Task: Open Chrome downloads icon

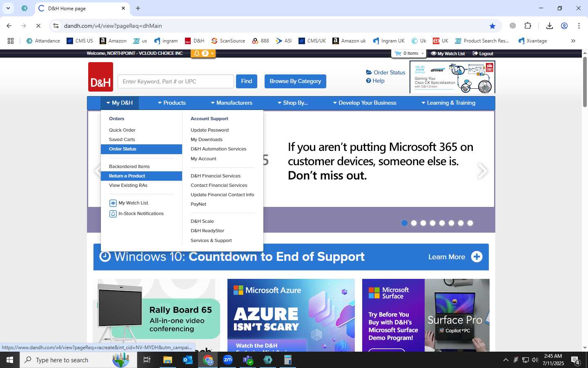Action: [x=550, y=26]
